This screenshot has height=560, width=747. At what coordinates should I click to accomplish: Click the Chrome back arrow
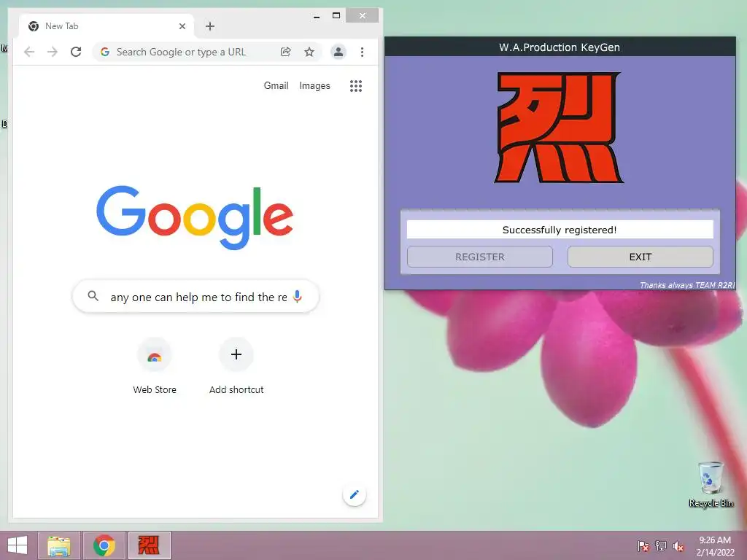tap(29, 52)
